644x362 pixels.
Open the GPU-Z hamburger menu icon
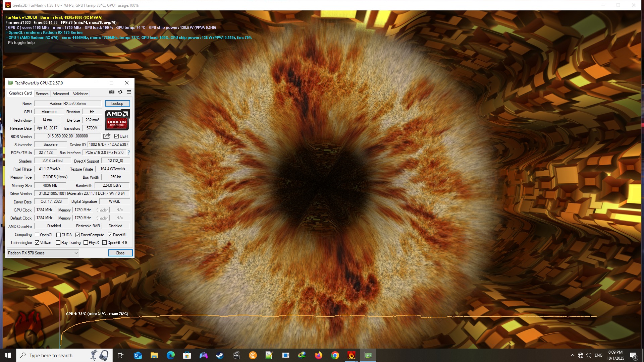[129, 92]
